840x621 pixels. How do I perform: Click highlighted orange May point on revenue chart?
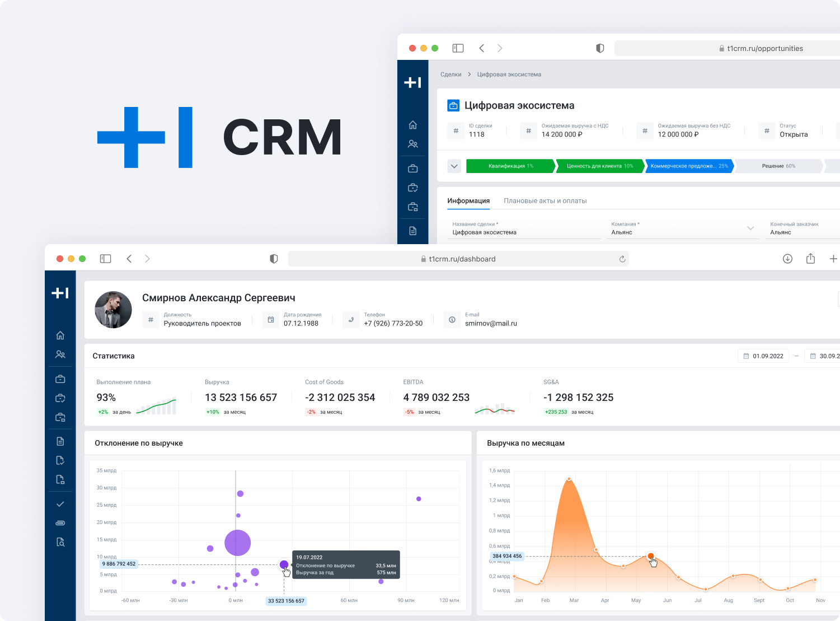click(x=651, y=556)
